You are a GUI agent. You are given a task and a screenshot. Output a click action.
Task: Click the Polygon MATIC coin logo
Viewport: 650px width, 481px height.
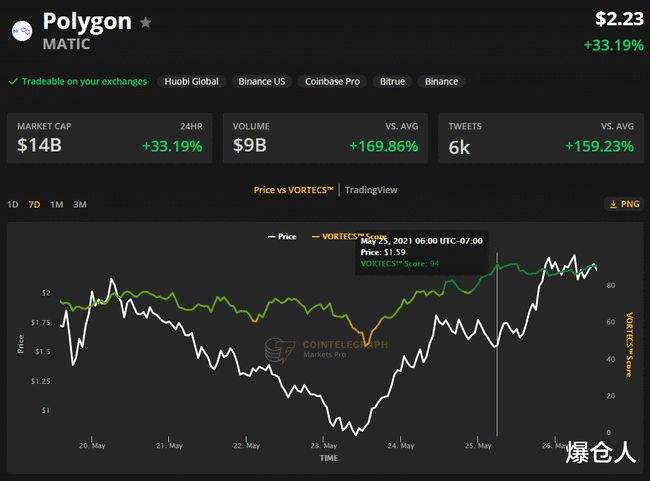pyautogui.click(x=22, y=31)
